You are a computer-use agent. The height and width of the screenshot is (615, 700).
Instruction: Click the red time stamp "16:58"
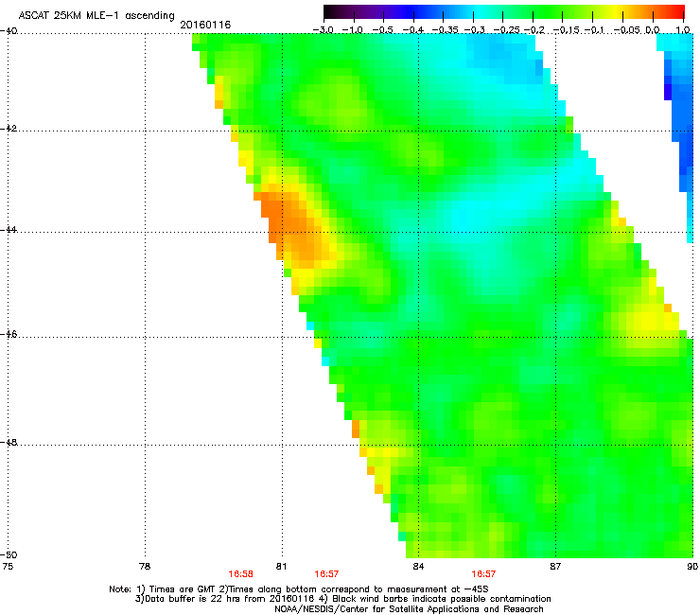click(240, 574)
